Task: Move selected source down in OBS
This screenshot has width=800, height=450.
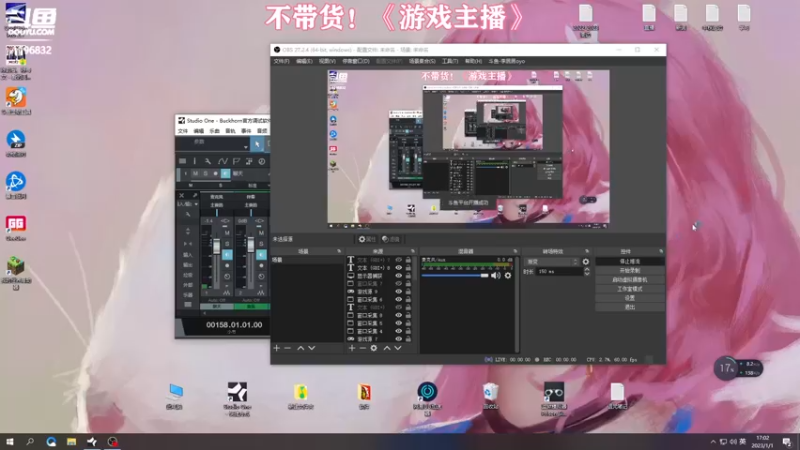Action: pyautogui.click(x=398, y=348)
